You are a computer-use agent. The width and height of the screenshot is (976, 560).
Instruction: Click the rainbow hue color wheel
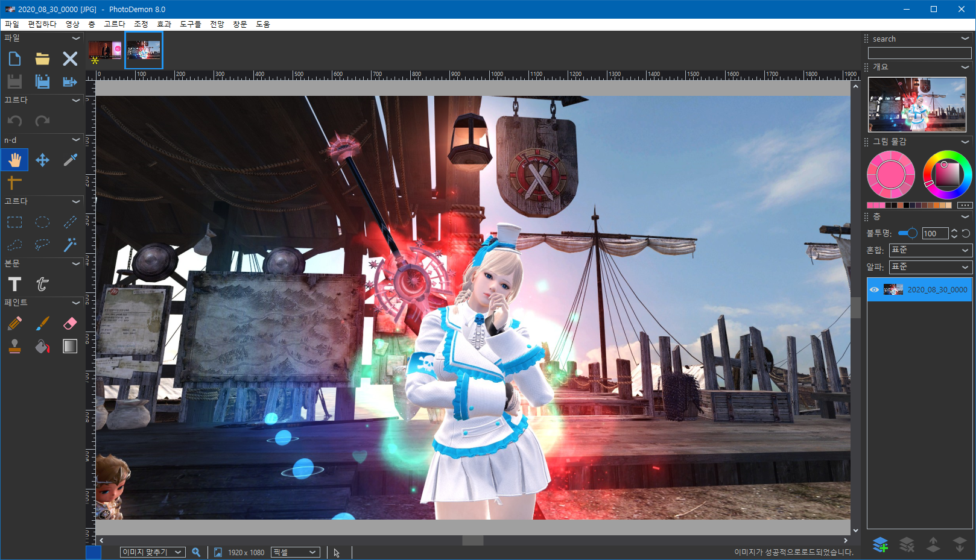pyautogui.click(x=948, y=175)
